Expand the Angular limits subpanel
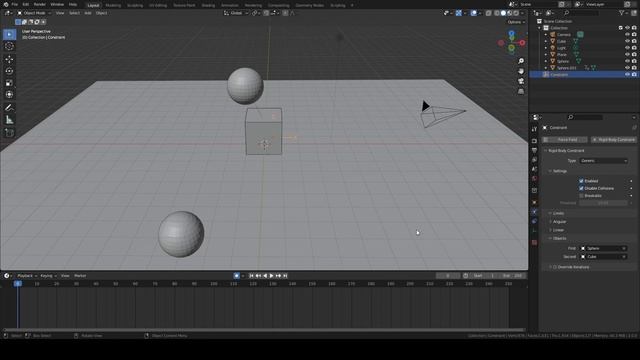The image size is (640, 360). coord(559,222)
